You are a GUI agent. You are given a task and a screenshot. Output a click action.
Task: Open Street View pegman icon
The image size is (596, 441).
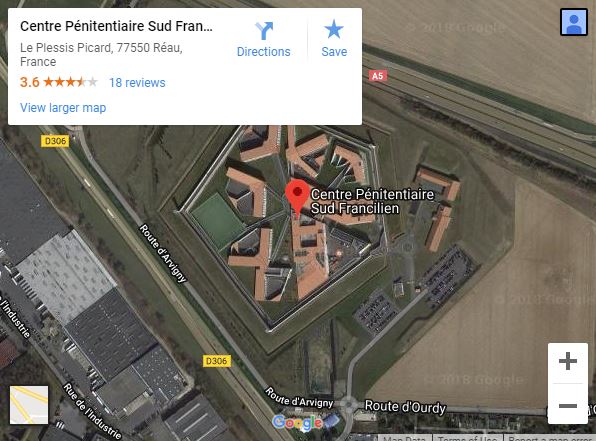pos(574,22)
